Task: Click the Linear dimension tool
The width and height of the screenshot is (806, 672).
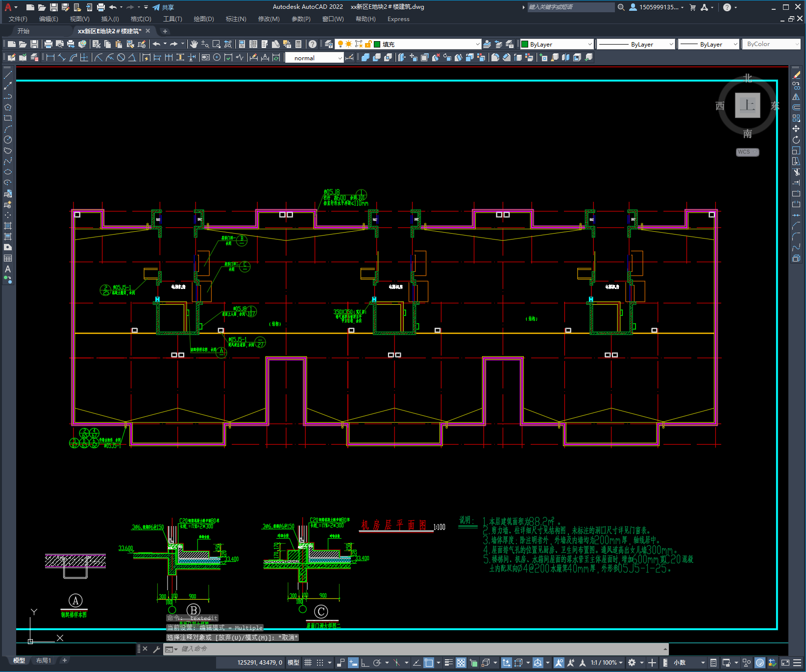Action: pyautogui.click(x=50, y=57)
